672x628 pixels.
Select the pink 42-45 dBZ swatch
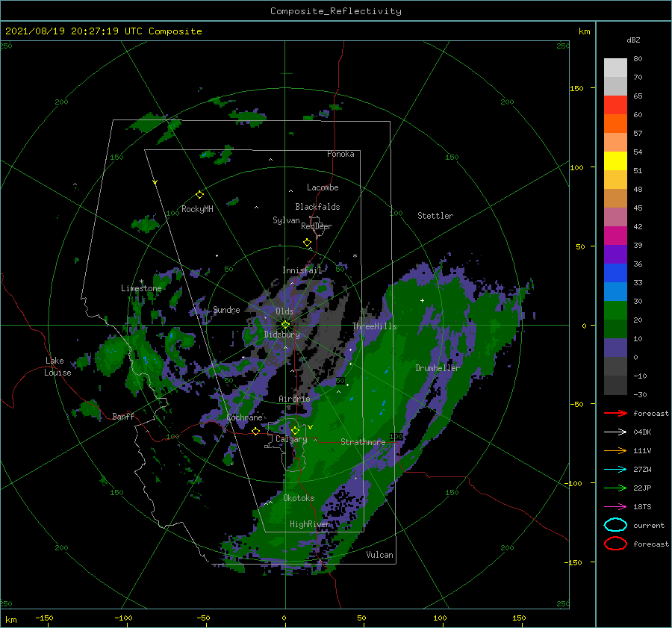pos(615,217)
